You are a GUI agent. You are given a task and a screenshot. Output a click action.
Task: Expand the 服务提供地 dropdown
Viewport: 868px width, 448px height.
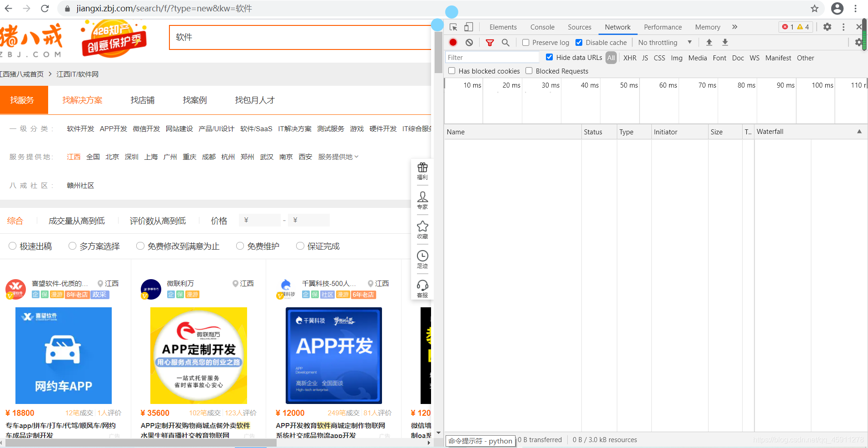click(338, 157)
